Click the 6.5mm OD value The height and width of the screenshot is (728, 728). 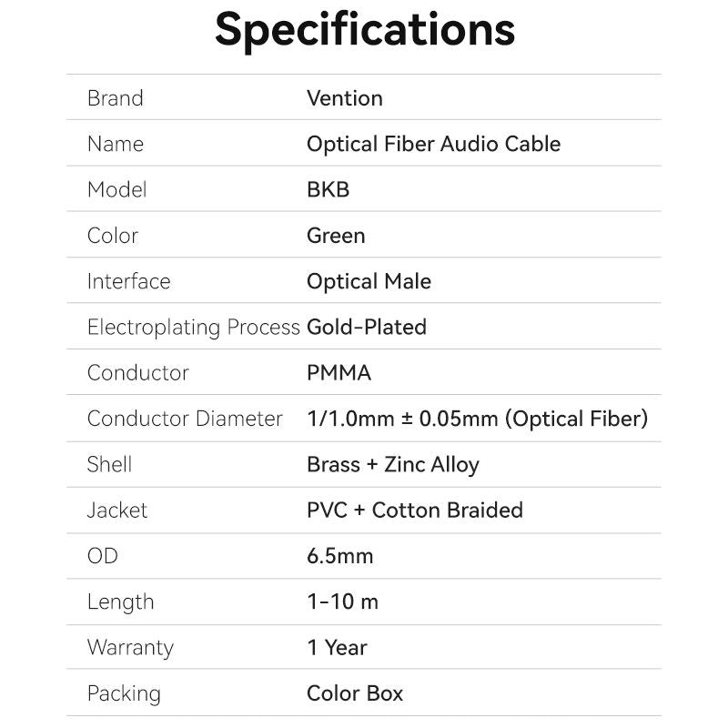click(x=339, y=556)
